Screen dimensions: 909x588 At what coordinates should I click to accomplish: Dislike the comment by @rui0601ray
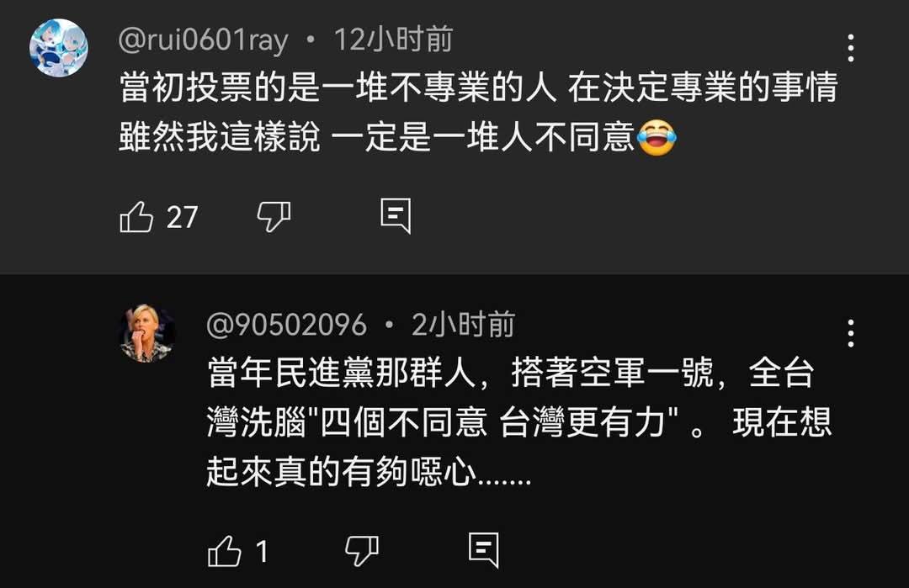click(274, 217)
